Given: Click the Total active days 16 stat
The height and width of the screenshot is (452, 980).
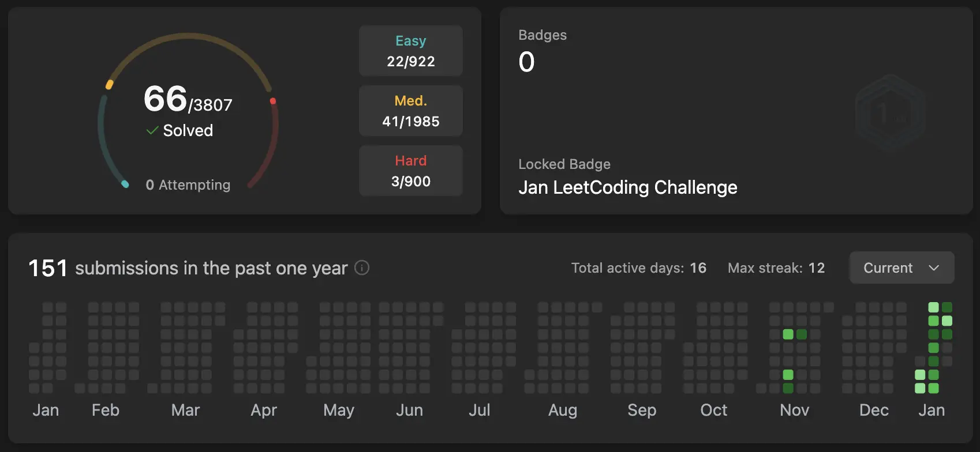Looking at the screenshot, I should (x=639, y=268).
